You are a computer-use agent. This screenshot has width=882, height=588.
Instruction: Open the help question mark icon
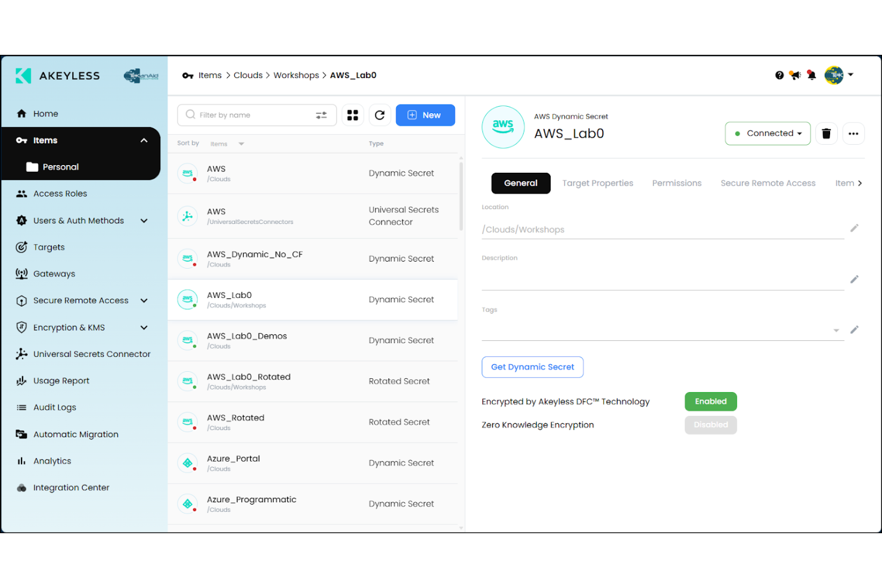click(779, 75)
